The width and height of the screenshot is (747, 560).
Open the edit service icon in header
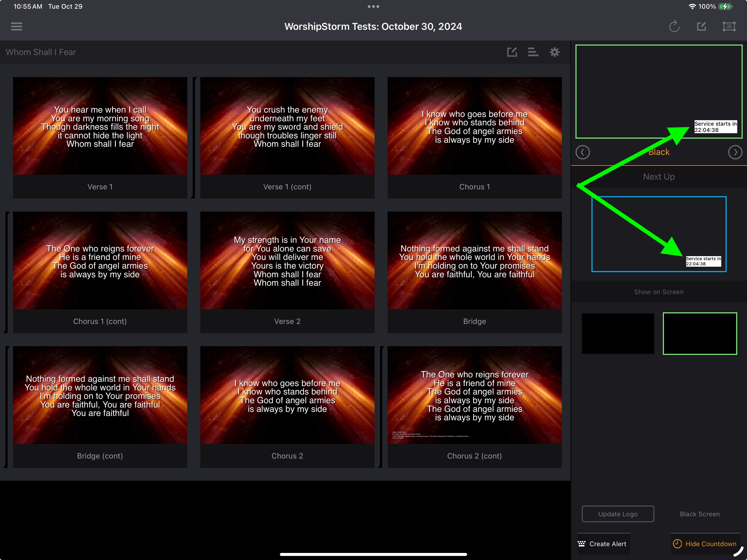(702, 26)
